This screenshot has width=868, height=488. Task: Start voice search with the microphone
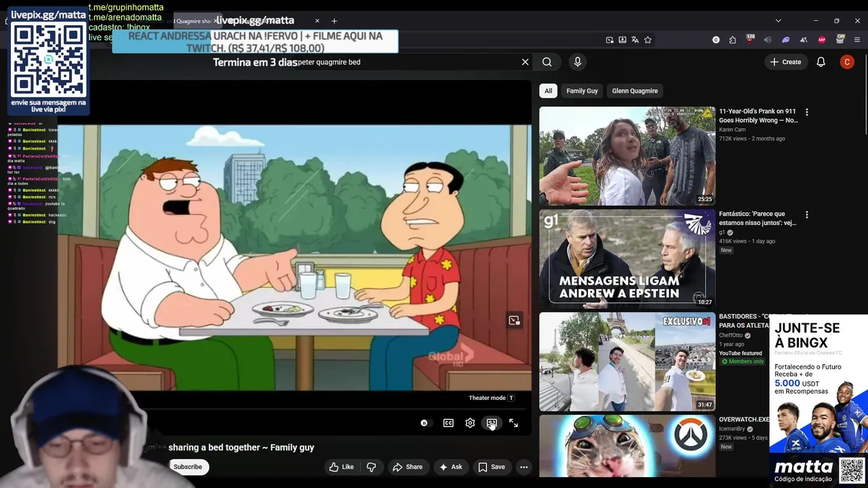tap(578, 62)
